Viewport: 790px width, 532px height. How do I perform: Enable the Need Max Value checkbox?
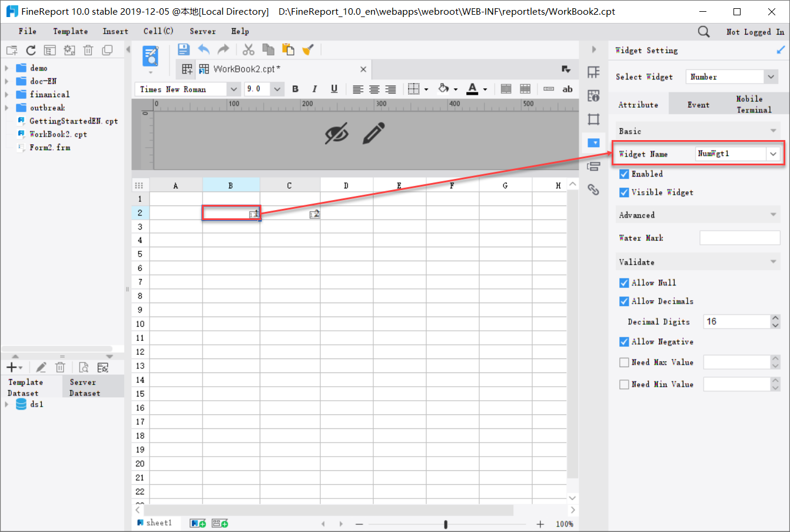click(x=624, y=362)
